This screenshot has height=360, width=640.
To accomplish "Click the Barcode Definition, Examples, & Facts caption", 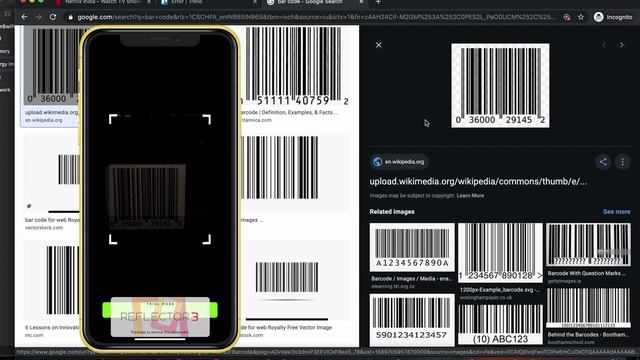I will click(x=289, y=112).
